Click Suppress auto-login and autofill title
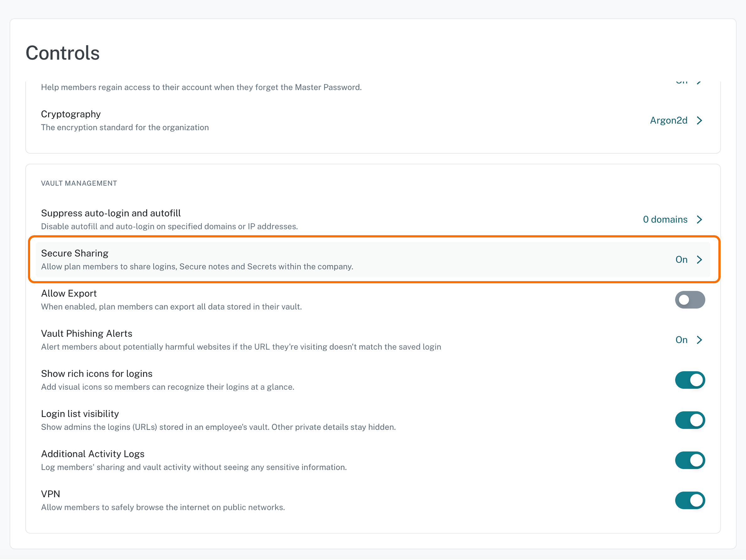Screen dimensions: 746x560 111,213
